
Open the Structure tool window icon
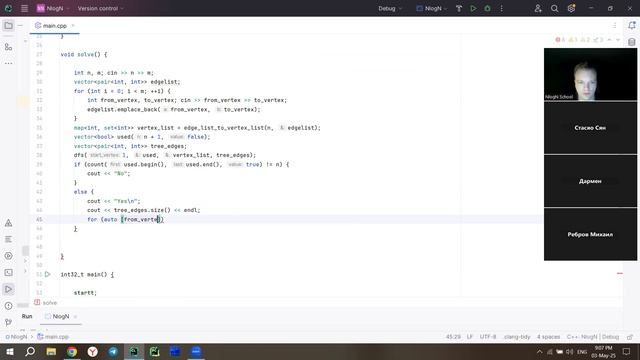(8, 47)
